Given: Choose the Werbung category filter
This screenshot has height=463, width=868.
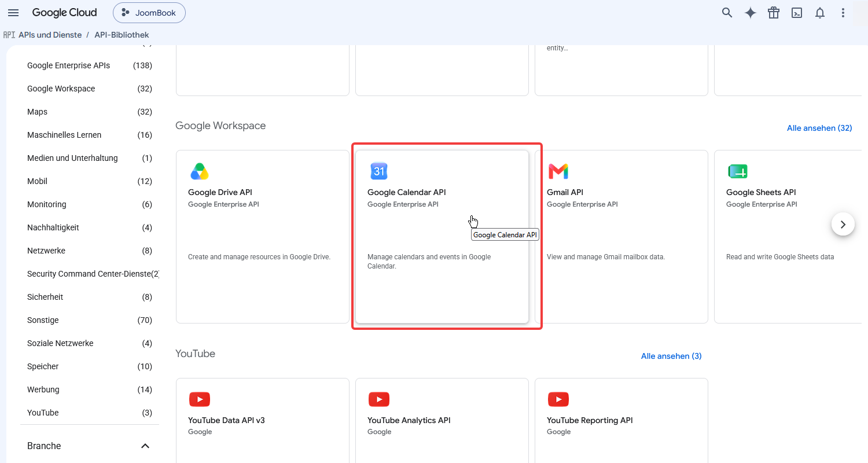Looking at the screenshot, I should click(x=90, y=389).
